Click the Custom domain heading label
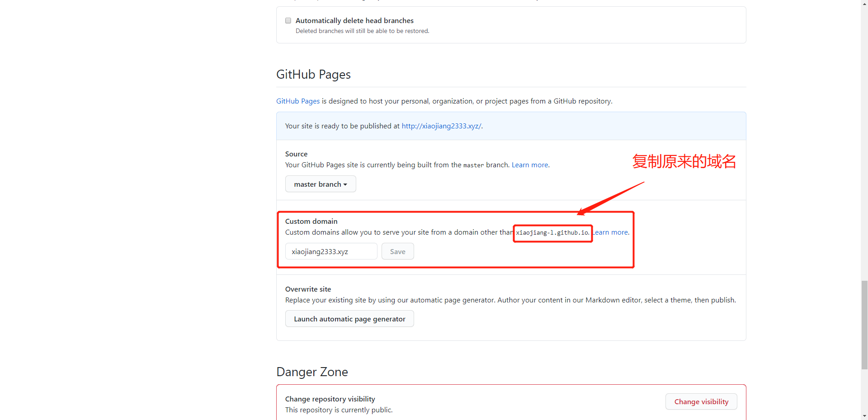 311,222
